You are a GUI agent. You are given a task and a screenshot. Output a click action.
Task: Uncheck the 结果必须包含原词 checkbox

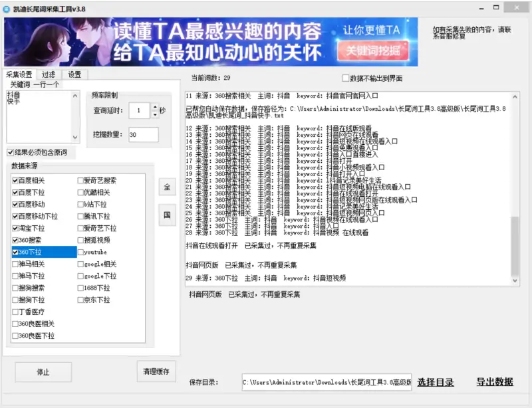click(x=10, y=153)
